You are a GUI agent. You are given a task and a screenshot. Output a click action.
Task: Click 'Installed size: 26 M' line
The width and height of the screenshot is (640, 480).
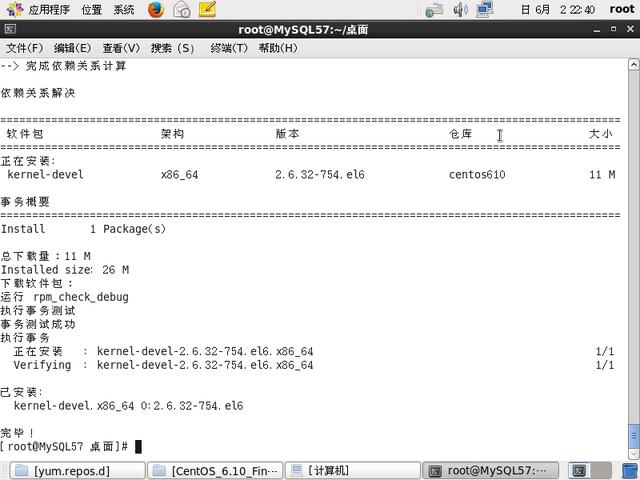click(x=65, y=270)
